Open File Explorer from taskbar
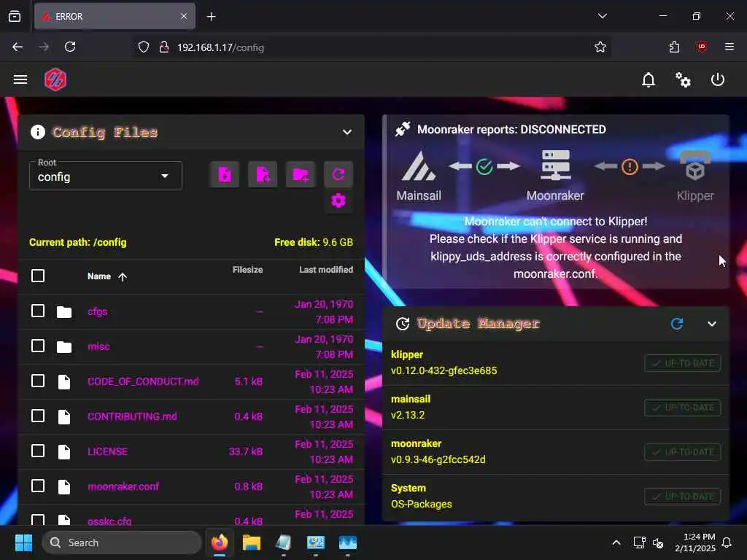 click(x=251, y=542)
